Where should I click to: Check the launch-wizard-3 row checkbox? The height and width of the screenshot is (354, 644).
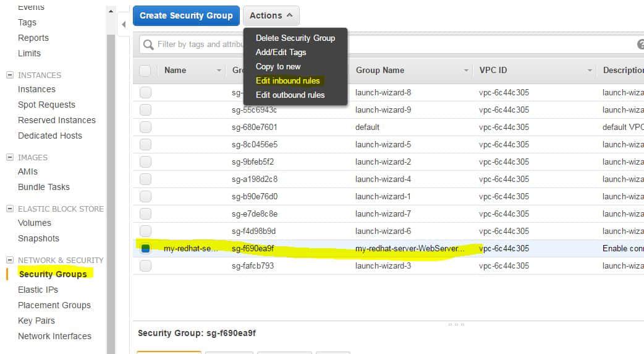click(145, 266)
